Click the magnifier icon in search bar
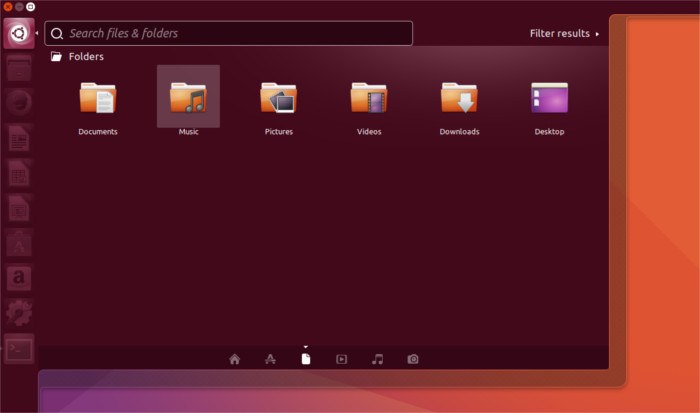 (57, 33)
